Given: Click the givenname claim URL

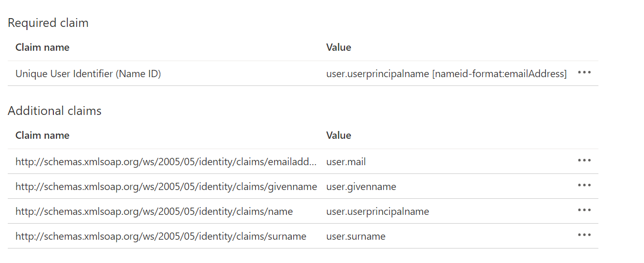Looking at the screenshot, I should click(166, 187).
